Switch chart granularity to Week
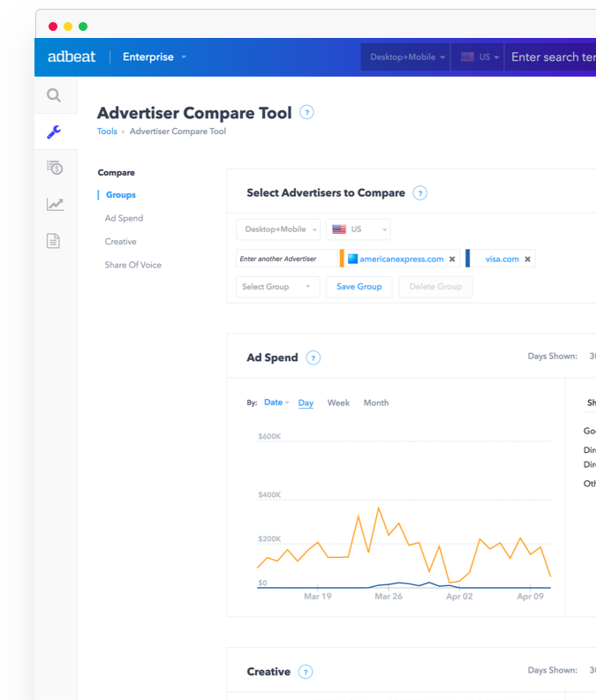 (x=338, y=403)
